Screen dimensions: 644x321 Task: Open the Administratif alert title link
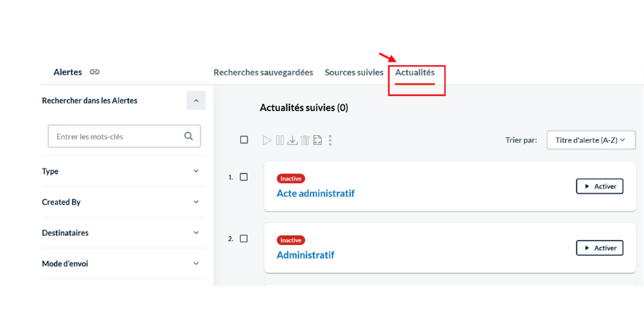305,255
